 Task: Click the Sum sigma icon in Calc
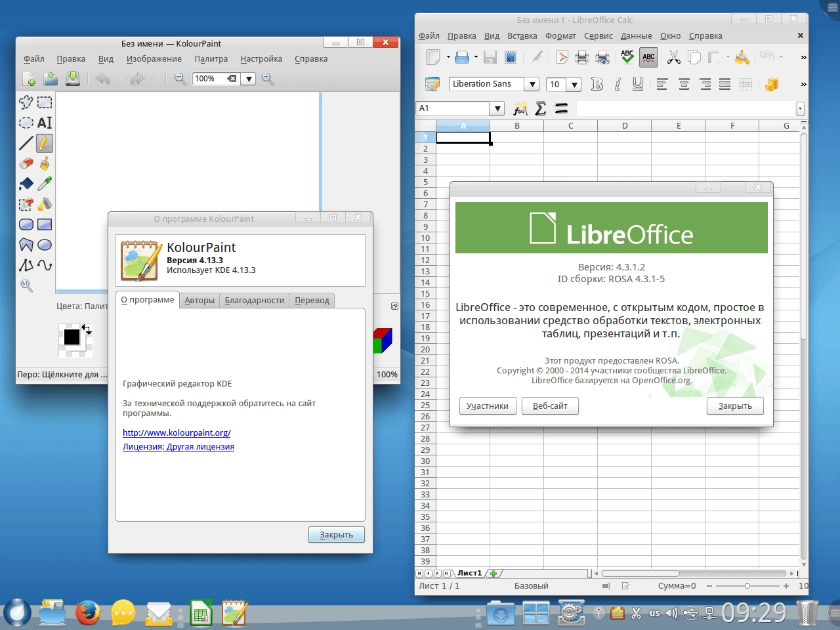pyautogui.click(x=541, y=108)
